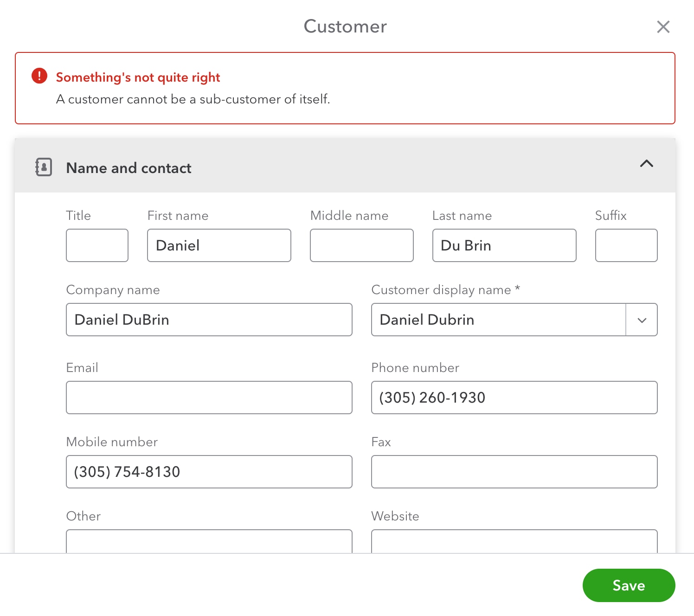This screenshot has height=616, width=694.
Task: Click the empty Fax field
Action: (x=514, y=472)
